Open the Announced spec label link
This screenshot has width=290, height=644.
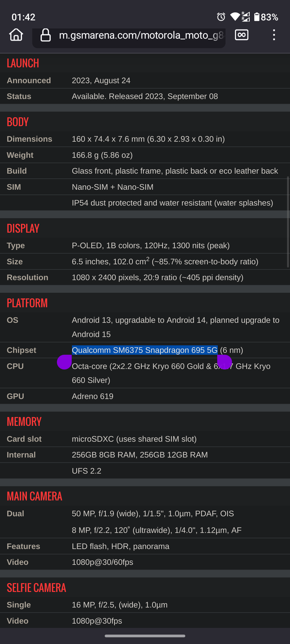29,80
